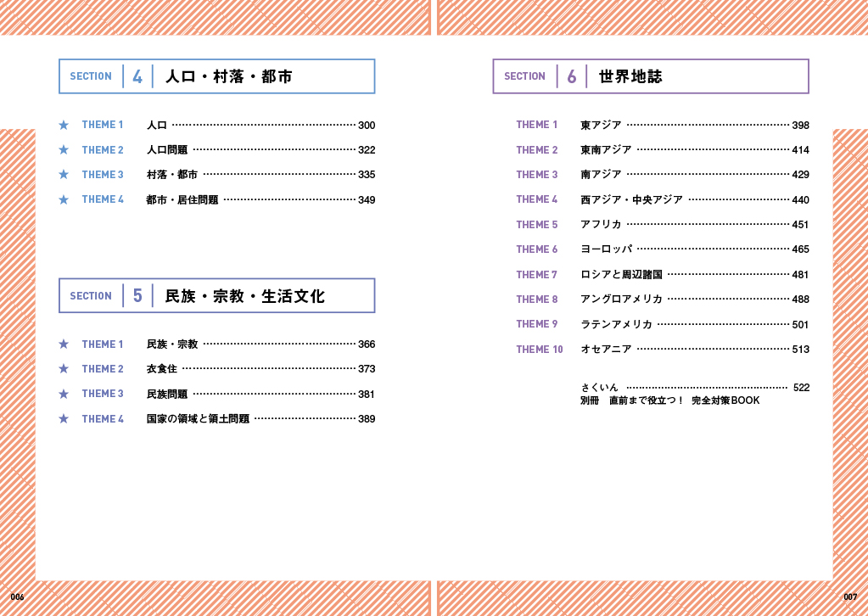
Task: Jump to 西アジア・中央アジア entry
Action: coord(631,200)
